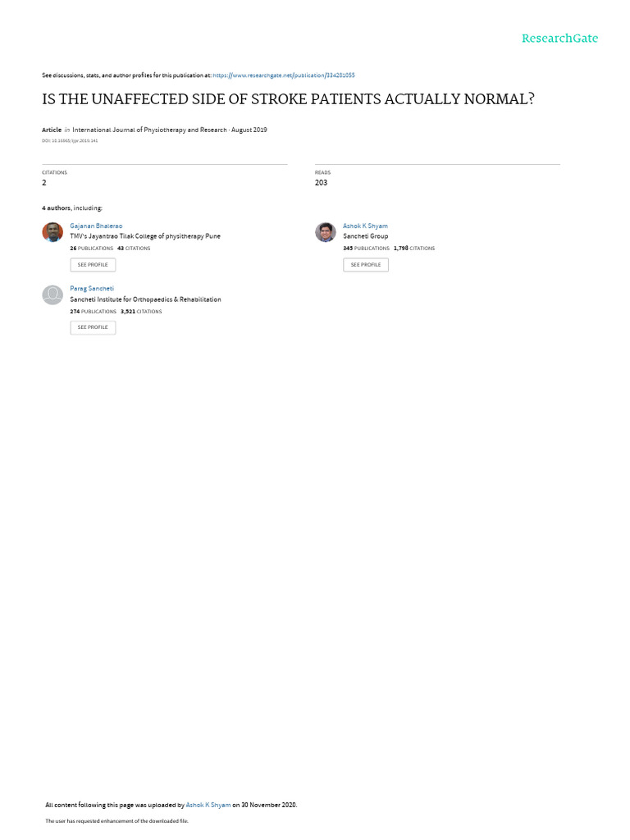Open Parag Sancheti author name link
630x840 pixels.
[92, 289]
